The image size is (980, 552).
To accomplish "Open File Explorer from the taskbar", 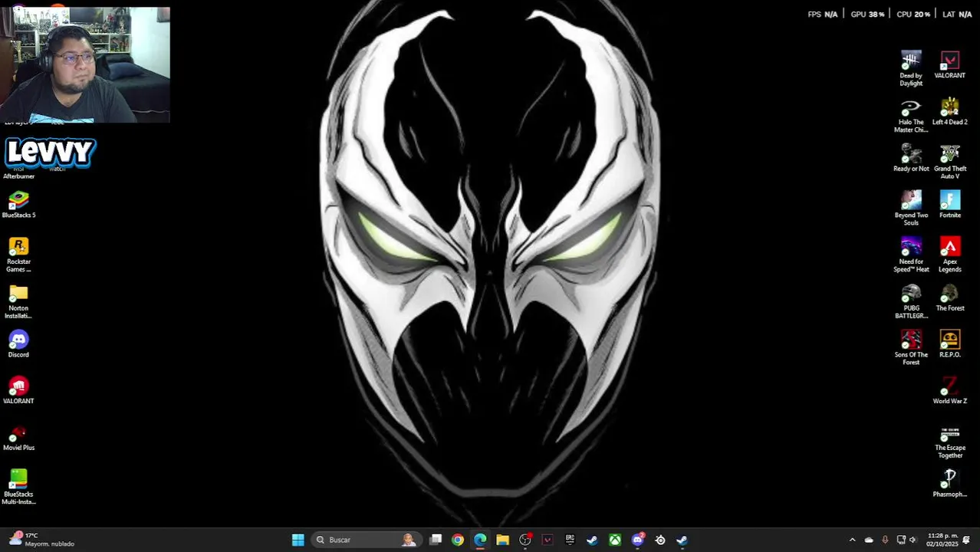I will pyautogui.click(x=502, y=540).
